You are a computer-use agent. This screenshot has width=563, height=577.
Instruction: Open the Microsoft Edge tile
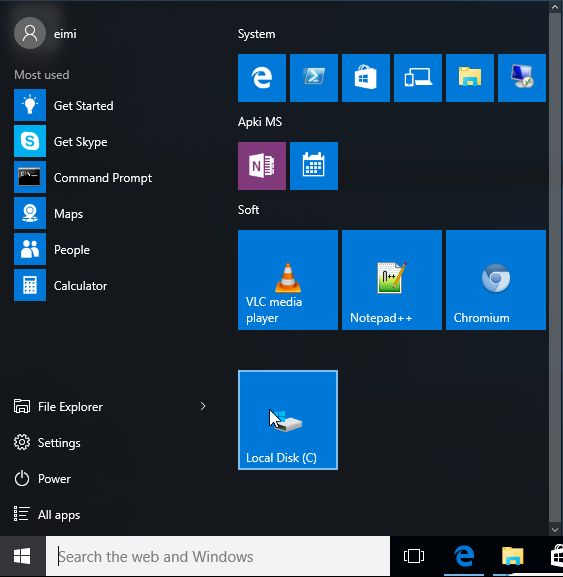pos(262,78)
